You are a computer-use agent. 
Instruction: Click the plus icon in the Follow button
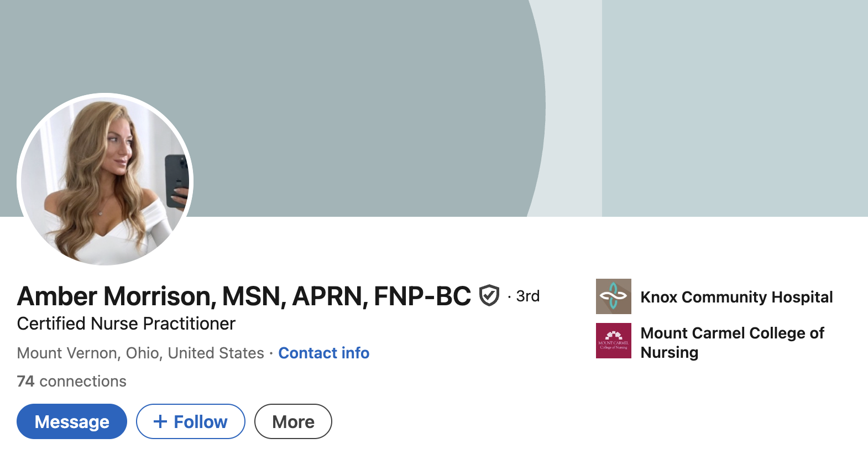pyautogui.click(x=160, y=422)
